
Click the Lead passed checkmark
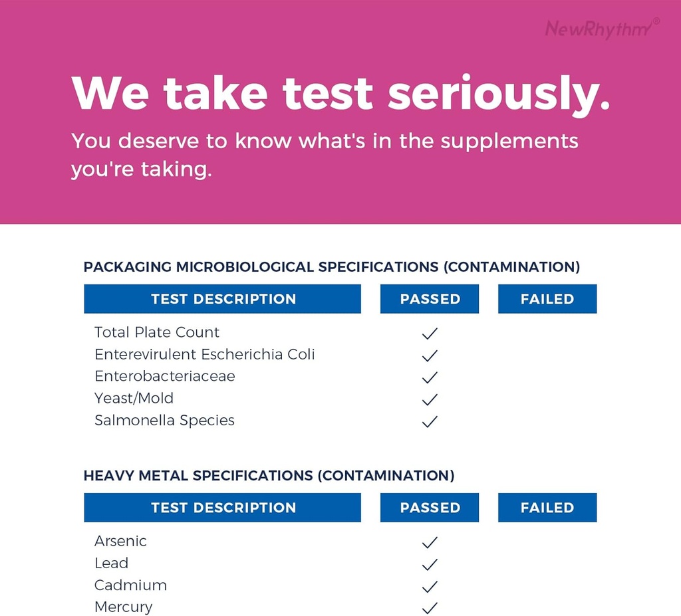(x=430, y=564)
